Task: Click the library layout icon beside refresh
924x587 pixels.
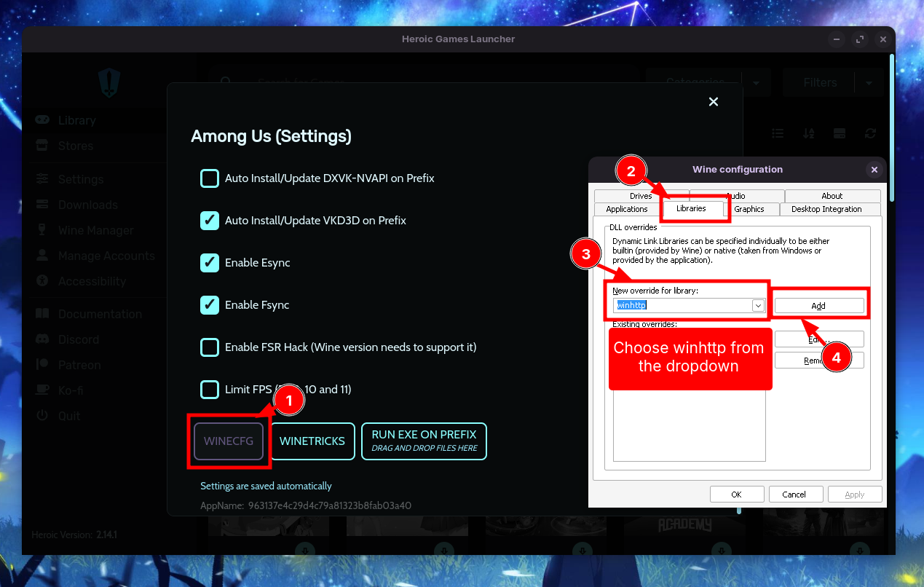Action: [x=839, y=133]
